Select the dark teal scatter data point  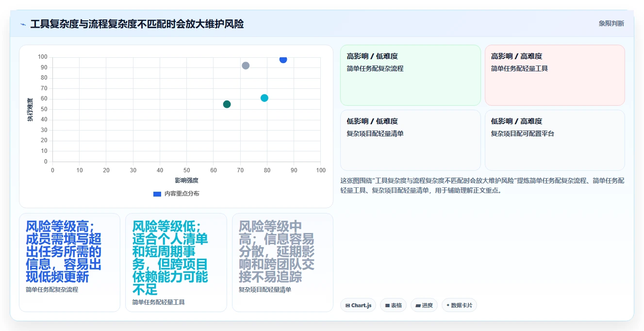[x=227, y=104]
